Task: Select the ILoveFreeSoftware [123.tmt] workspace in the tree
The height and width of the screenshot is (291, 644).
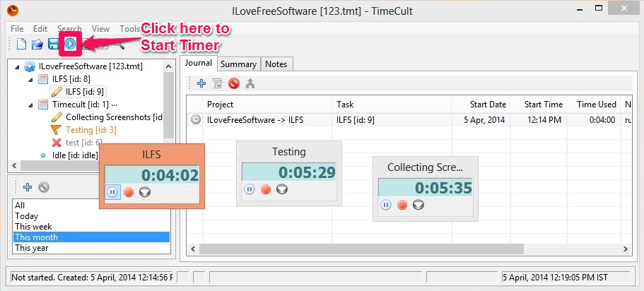Action: click(x=90, y=66)
